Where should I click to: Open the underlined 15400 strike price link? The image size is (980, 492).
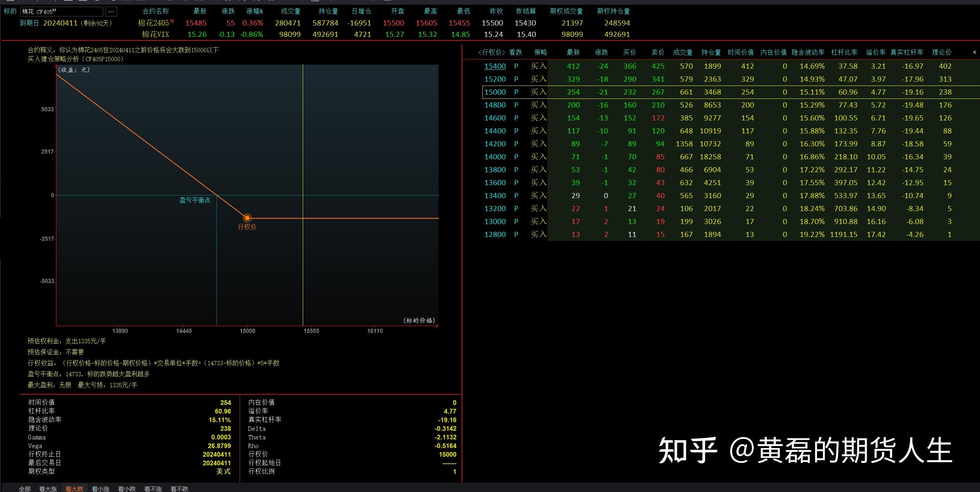coord(495,66)
